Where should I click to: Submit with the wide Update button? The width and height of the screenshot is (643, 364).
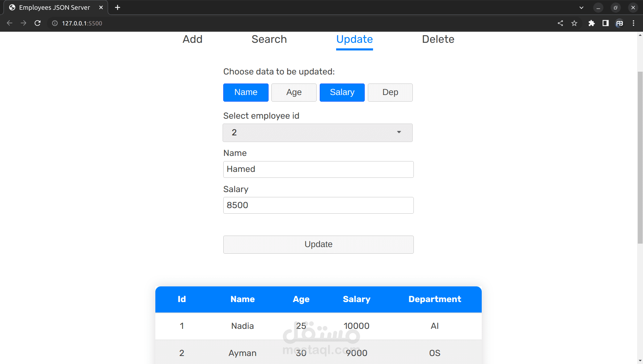coord(318,245)
